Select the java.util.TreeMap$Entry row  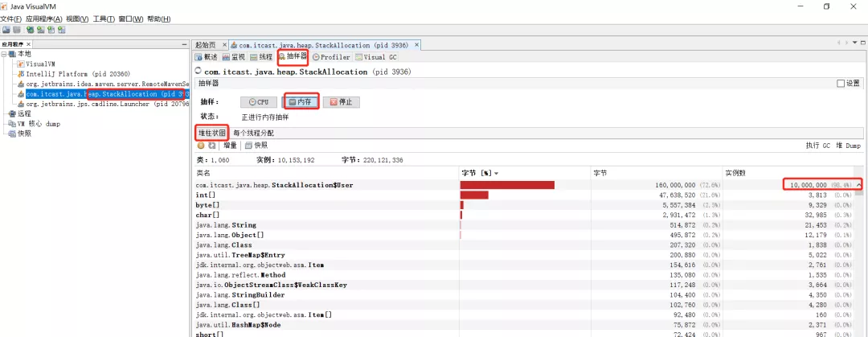(525, 255)
